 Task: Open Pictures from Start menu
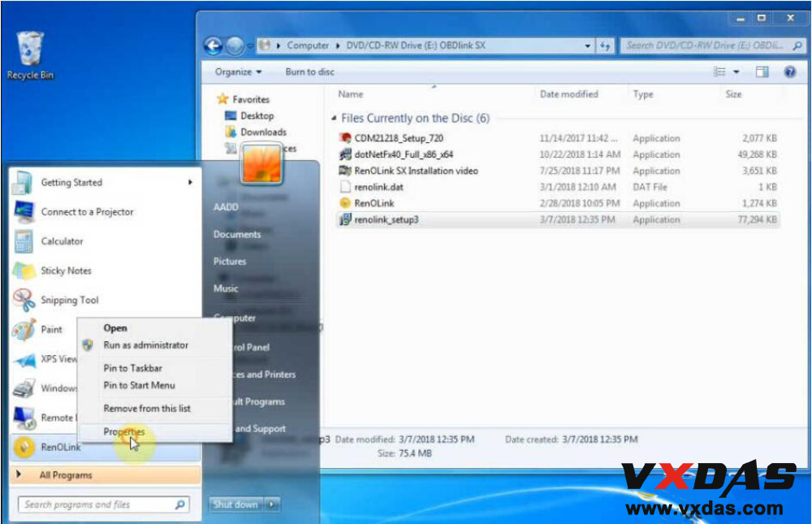click(230, 262)
